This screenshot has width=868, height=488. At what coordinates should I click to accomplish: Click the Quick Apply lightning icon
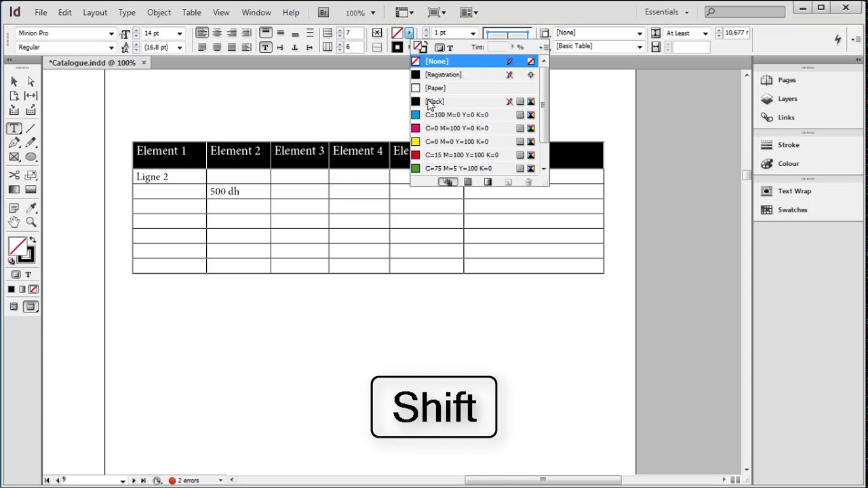point(837,39)
